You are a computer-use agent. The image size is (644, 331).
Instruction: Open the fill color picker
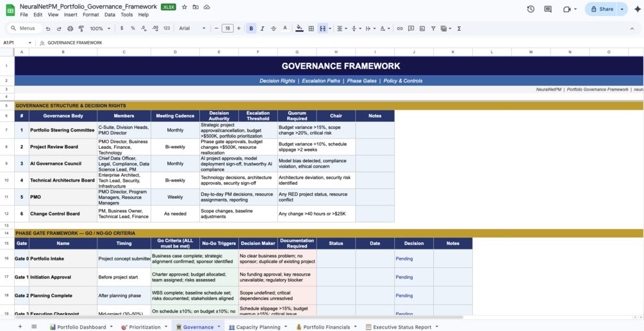(299, 29)
